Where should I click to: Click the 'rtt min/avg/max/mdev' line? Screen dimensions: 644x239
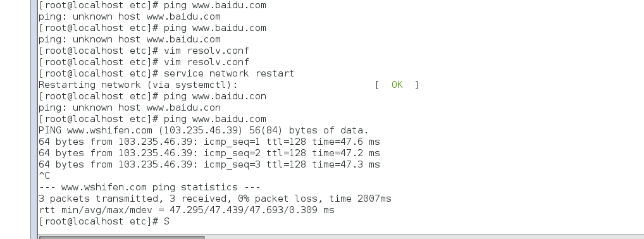[x=187, y=211]
